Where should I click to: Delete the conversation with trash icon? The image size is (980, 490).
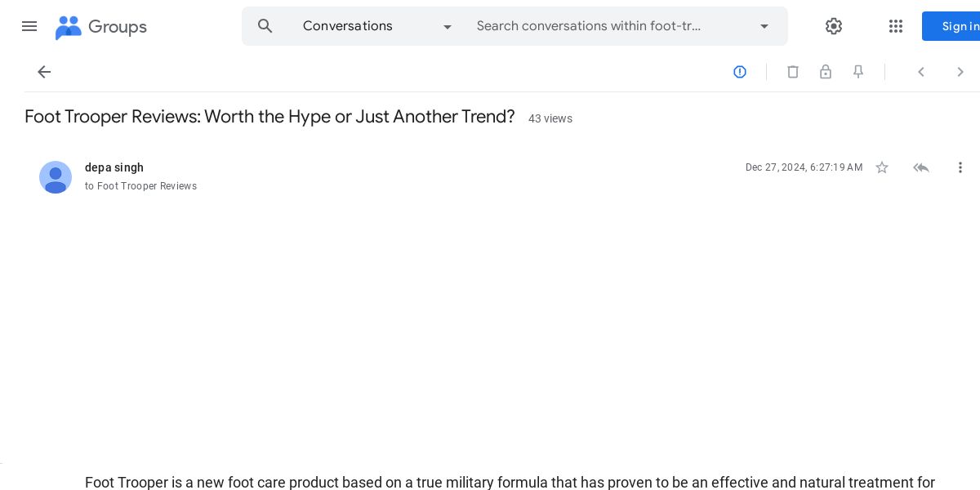click(793, 72)
